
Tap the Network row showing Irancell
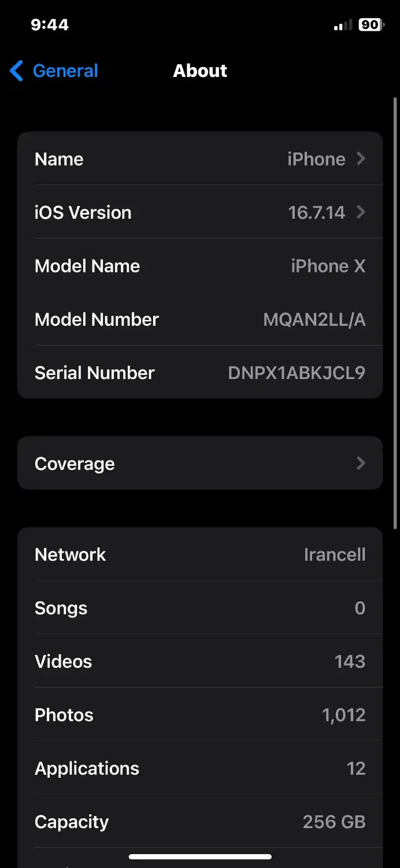(200, 554)
